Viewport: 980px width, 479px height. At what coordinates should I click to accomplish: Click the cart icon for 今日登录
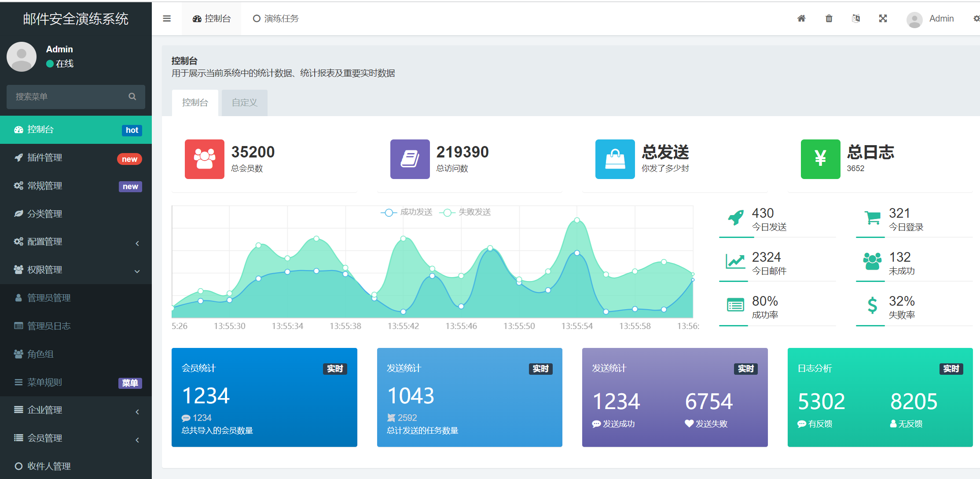point(873,217)
